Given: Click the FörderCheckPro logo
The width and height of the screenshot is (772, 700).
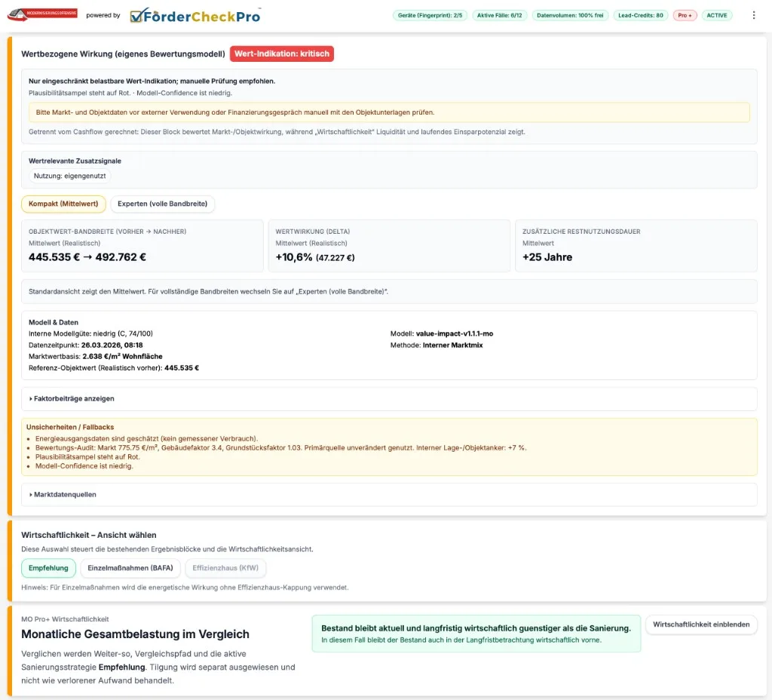Looking at the screenshot, I should tap(195, 16).
